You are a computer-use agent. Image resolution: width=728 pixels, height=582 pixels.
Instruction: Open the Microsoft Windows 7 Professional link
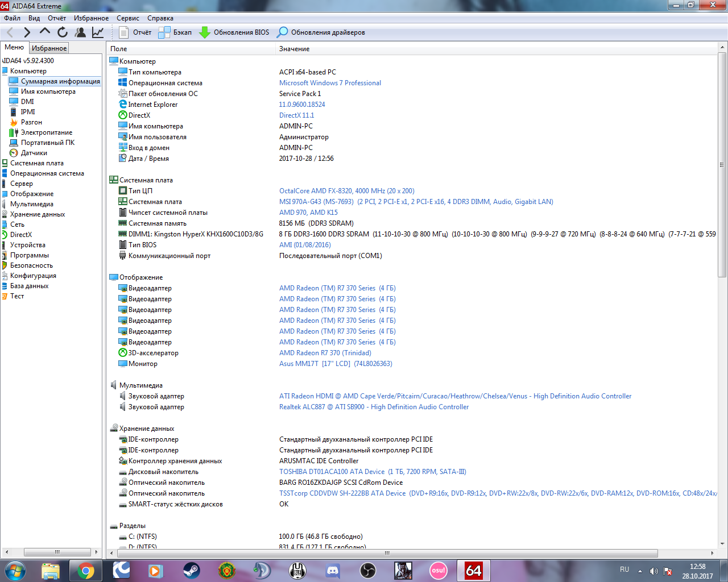pyautogui.click(x=330, y=83)
